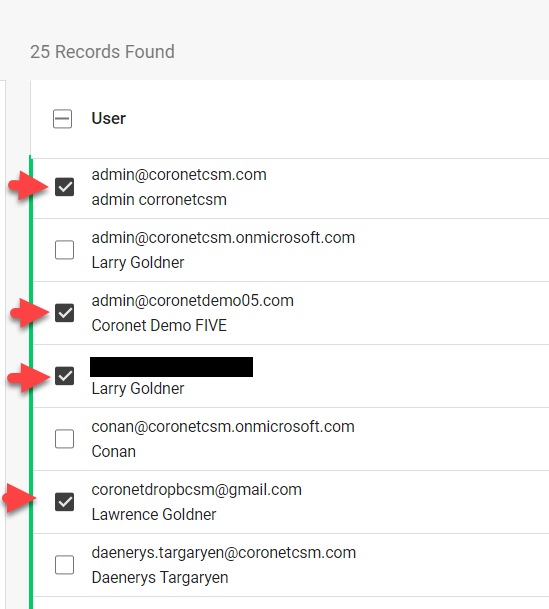Uncheck the admin@coronetcsm.com user checkbox
Viewport: 549px width, 609px height.
[64, 187]
